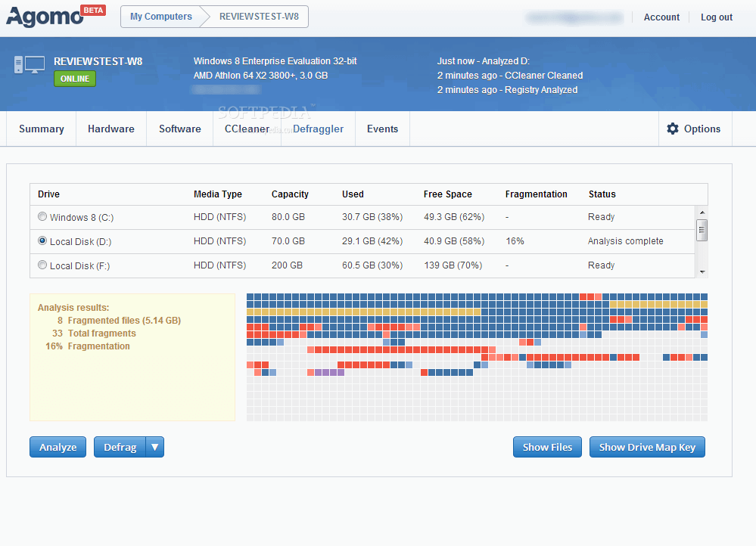Click the Options gear icon
Viewport: 756px width, 546px height.
point(673,129)
